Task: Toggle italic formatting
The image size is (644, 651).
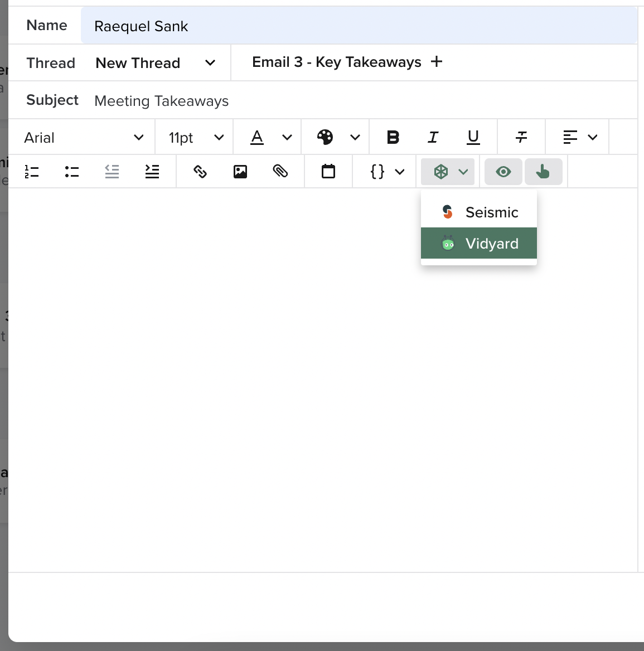Action: tap(433, 137)
